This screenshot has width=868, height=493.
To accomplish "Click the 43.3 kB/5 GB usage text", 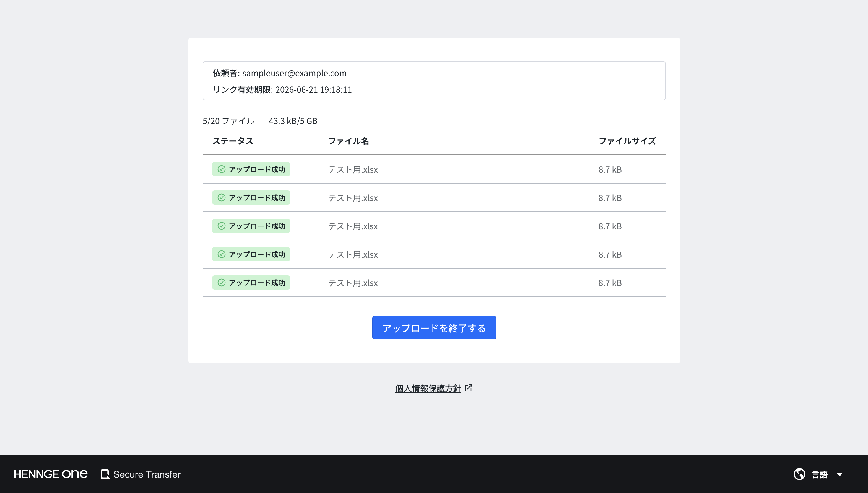I will click(293, 121).
